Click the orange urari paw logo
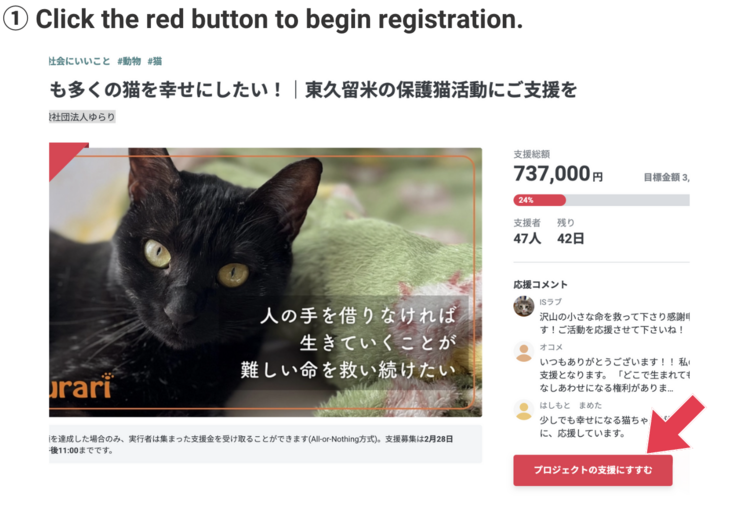Image resolution: width=736 pixels, height=509 pixels. tap(81, 387)
